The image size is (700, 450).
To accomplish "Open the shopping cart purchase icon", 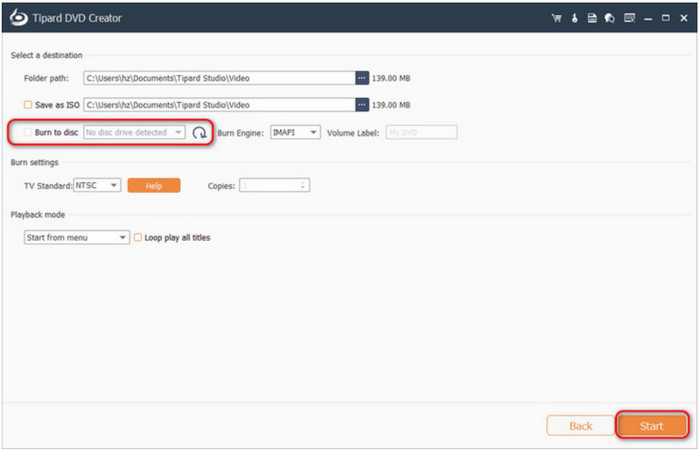I will point(555,18).
